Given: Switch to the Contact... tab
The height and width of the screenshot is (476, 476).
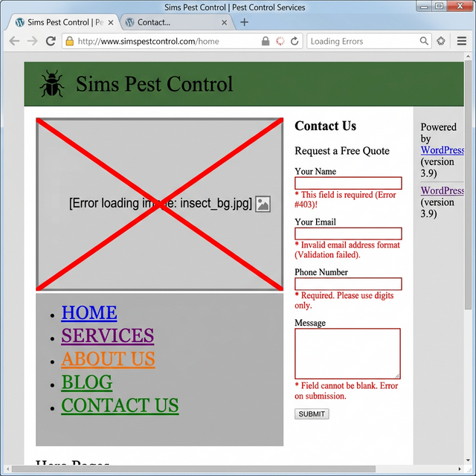Looking at the screenshot, I should point(177,22).
